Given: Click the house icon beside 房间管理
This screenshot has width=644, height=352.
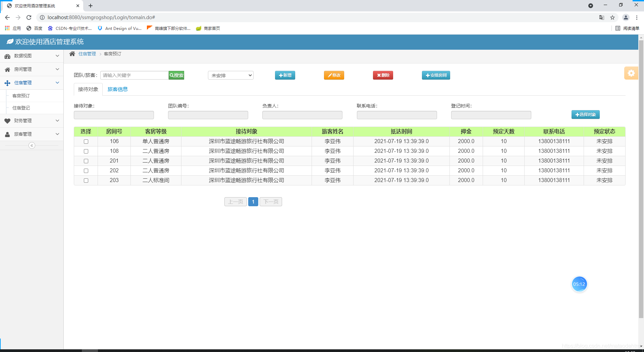Looking at the screenshot, I should point(7,70).
